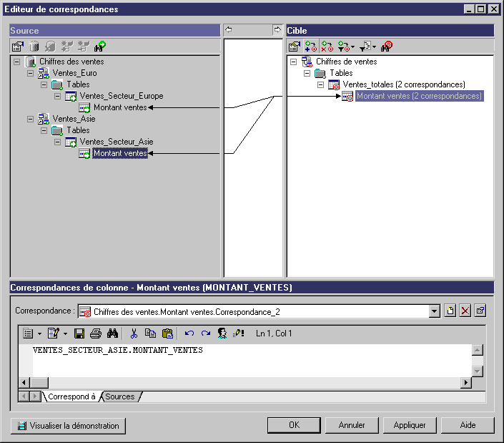This screenshot has width=504, height=443.
Task: Click the Annuler button
Action: coord(352,425)
